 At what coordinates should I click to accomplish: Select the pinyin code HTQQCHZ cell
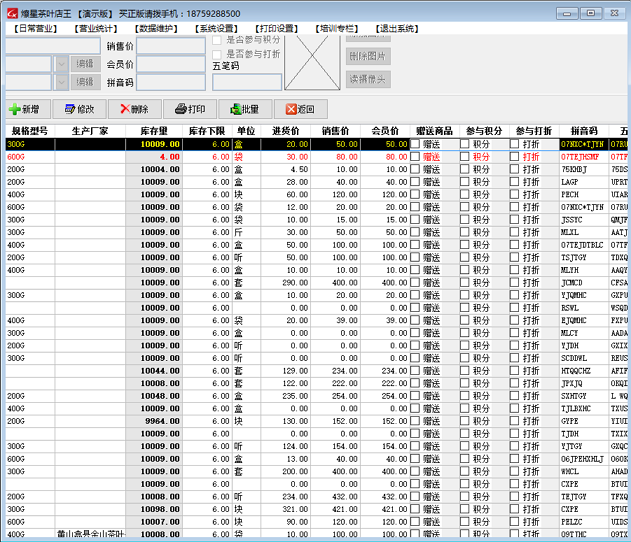(x=584, y=371)
